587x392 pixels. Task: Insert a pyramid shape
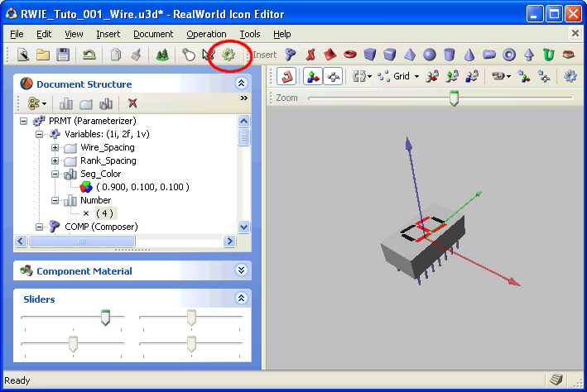(410, 55)
